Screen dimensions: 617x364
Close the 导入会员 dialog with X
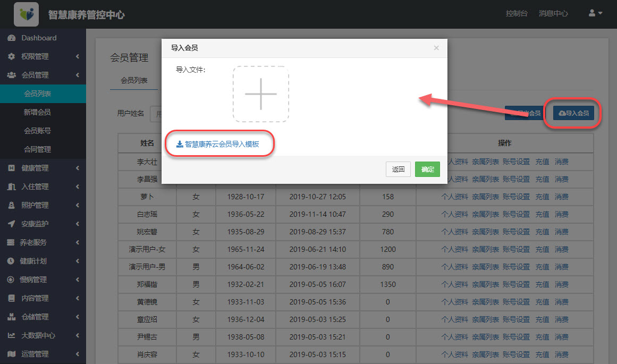tap(436, 48)
